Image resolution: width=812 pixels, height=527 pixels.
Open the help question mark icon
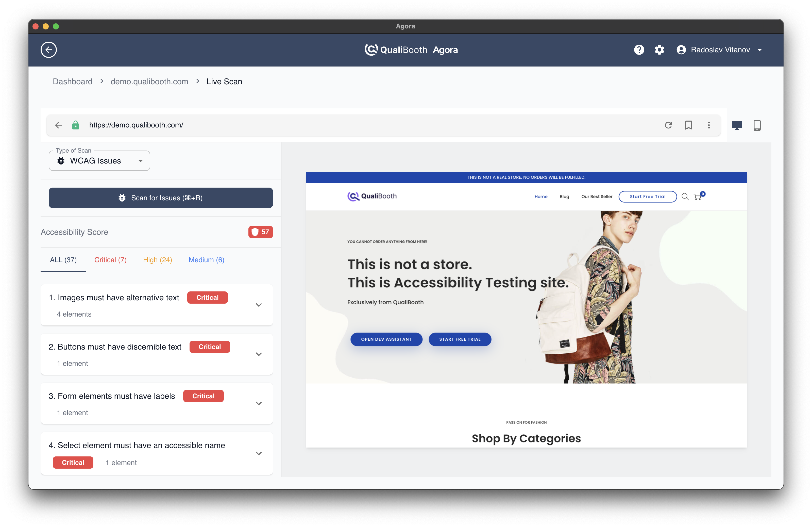click(x=639, y=50)
